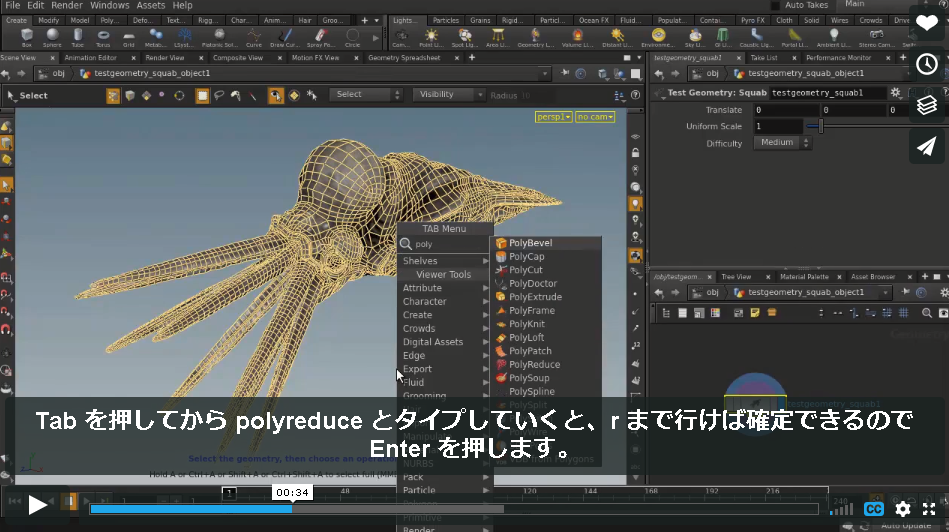Toggle select visible geometry only
The height and width of the screenshot is (532, 949).
[x=275, y=96]
